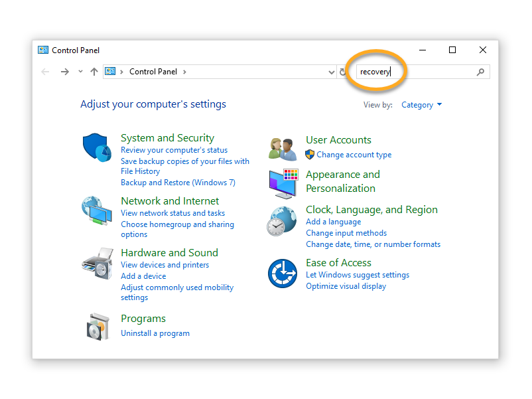The image size is (532, 399).
Task: Click the forward navigation arrow
Action: [x=64, y=72]
